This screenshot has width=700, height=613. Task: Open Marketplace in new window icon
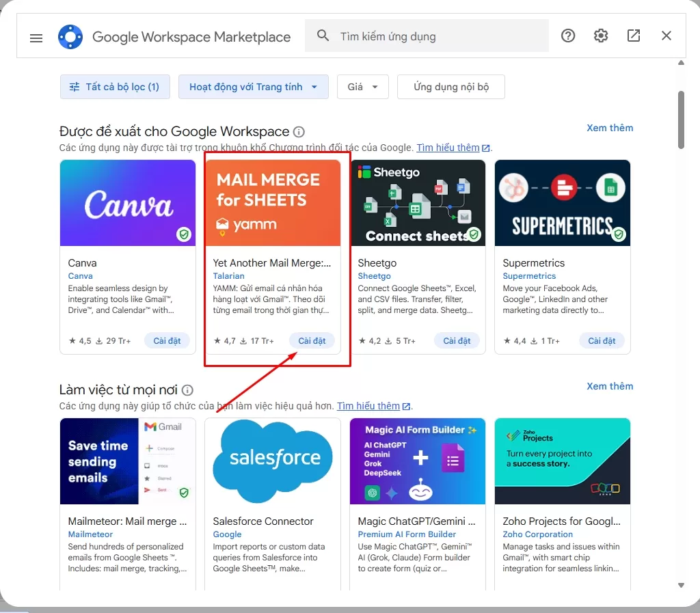pos(634,36)
